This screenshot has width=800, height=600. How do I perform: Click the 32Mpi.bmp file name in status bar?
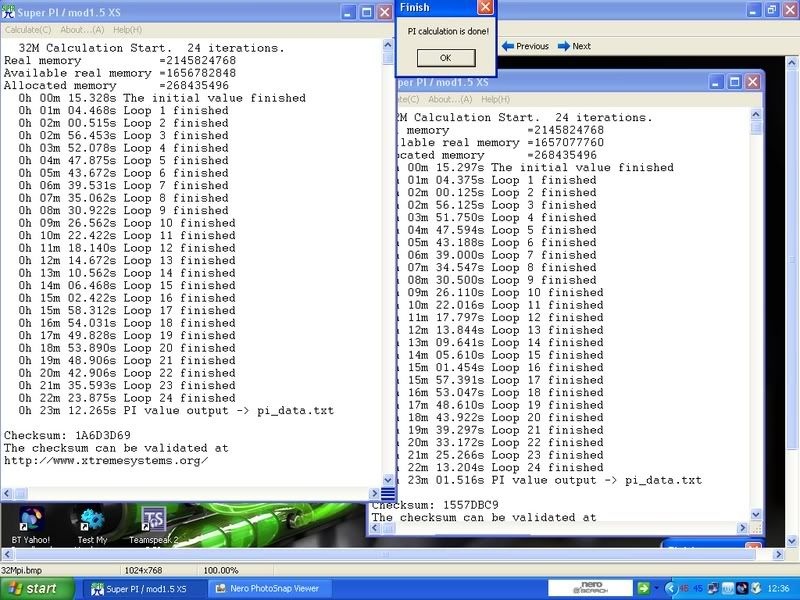coord(22,570)
